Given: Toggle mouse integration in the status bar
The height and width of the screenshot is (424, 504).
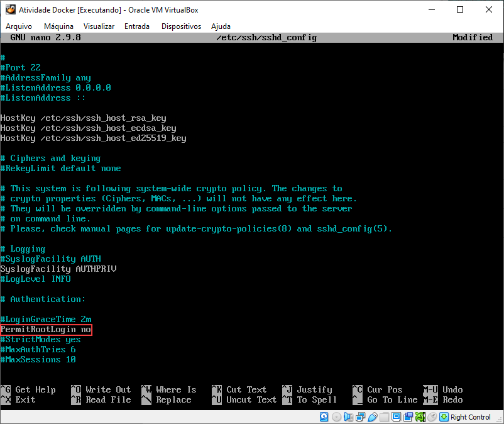Looking at the screenshot, I should point(431,417).
